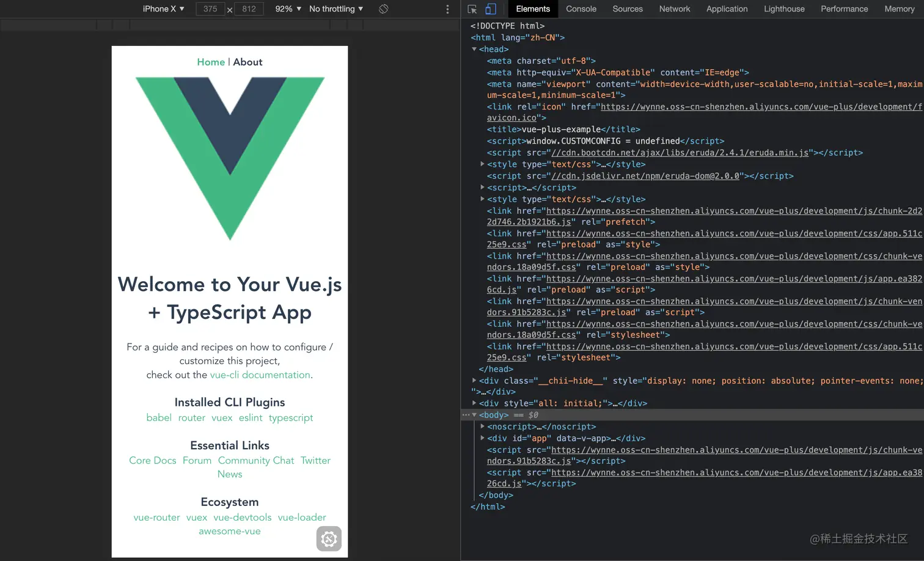
Task: Switch to the Console tab
Action: tap(581, 9)
